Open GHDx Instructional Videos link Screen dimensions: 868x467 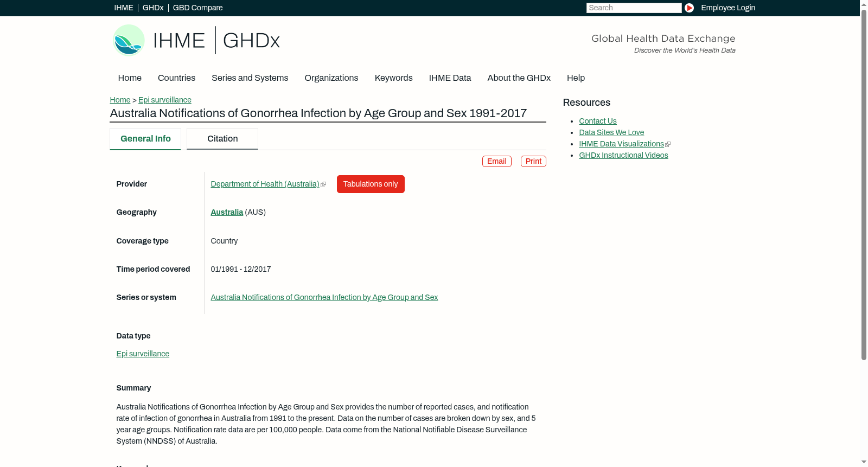623,155
